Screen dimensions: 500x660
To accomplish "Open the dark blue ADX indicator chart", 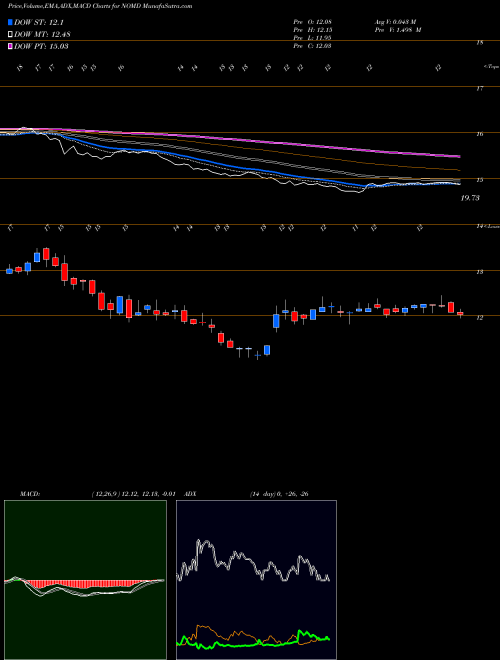I will click(x=256, y=580).
